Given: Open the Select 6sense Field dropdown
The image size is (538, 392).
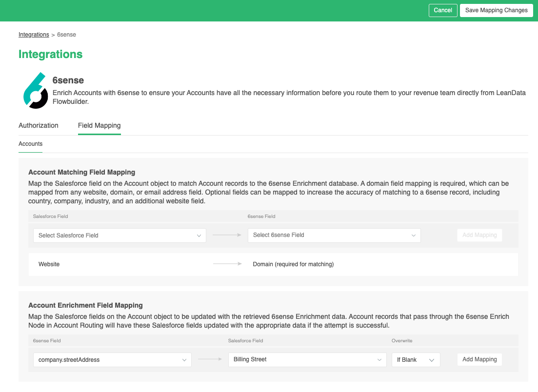Looking at the screenshot, I should (x=334, y=235).
